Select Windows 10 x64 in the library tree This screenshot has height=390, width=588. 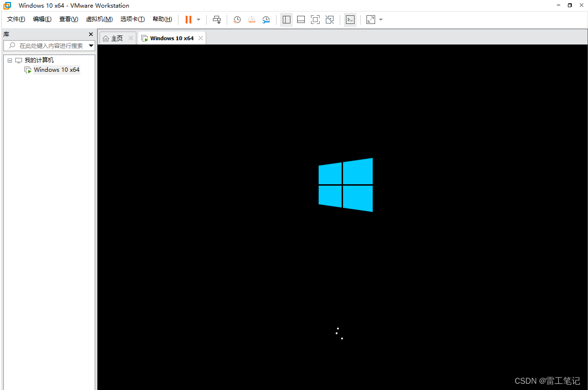56,70
